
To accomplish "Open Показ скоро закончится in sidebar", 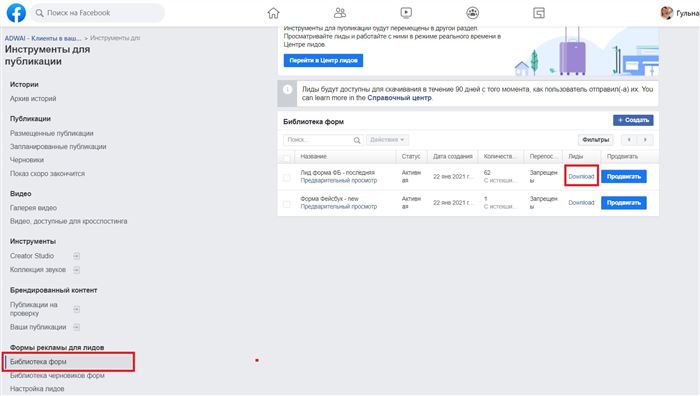I will [47, 173].
